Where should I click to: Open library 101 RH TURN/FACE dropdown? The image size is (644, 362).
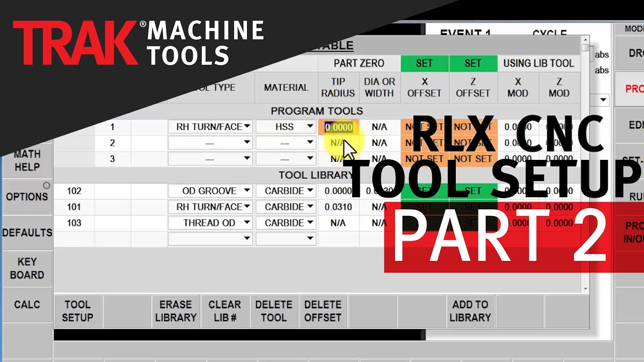pyautogui.click(x=210, y=207)
